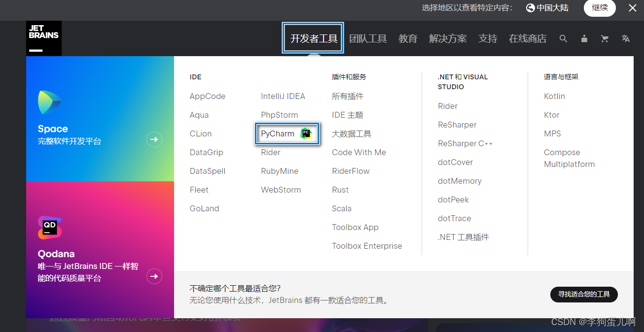This screenshot has width=644, height=332.
Task: Open the DataSpell link
Action: [208, 171]
